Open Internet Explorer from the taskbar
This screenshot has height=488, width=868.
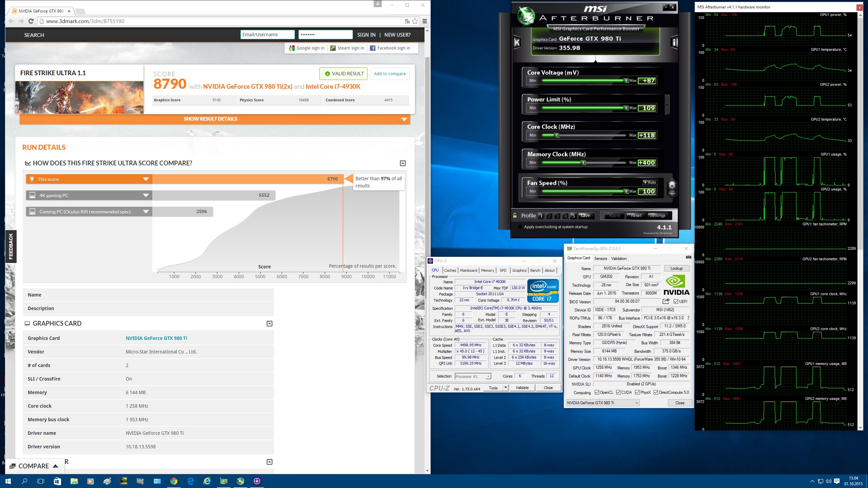pos(207,481)
